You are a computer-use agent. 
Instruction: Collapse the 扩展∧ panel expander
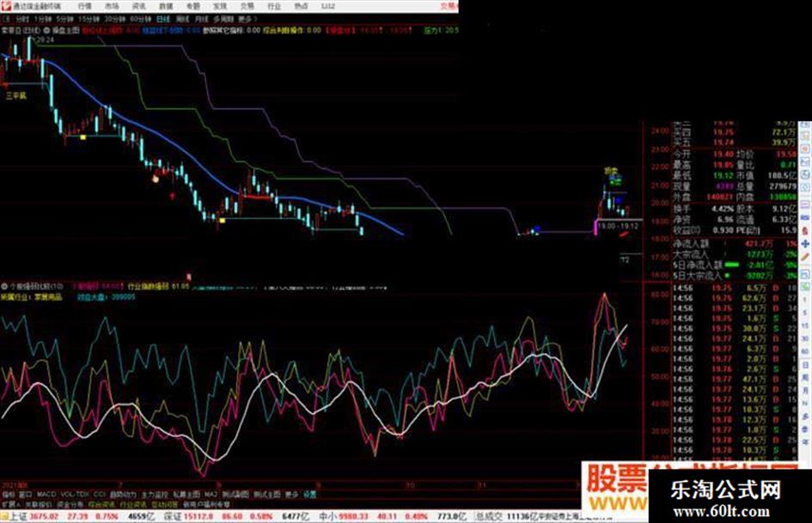pos(11,504)
